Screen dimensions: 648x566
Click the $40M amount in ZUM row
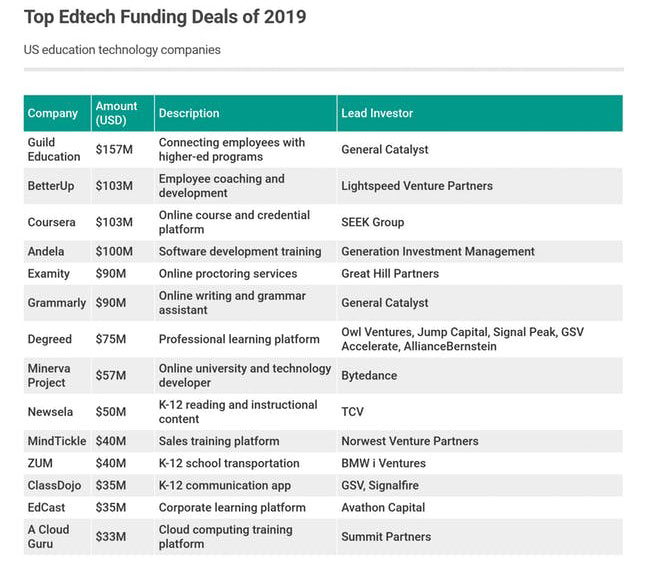(123, 463)
